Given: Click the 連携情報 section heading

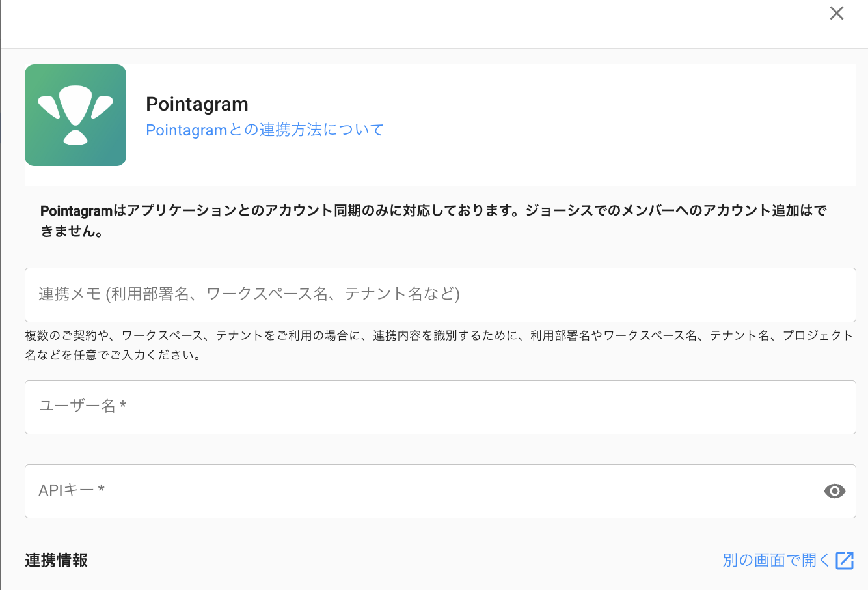Looking at the screenshot, I should [56, 560].
